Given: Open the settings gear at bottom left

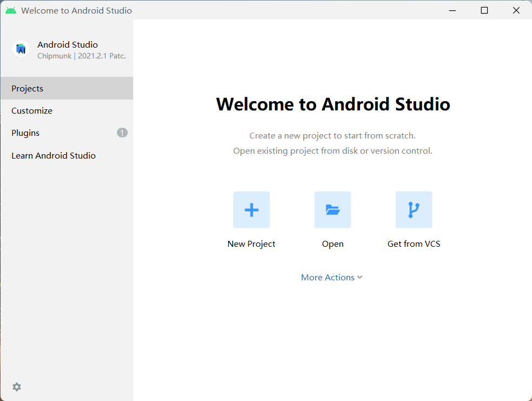Looking at the screenshot, I should pyautogui.click(x=16, y=387).
